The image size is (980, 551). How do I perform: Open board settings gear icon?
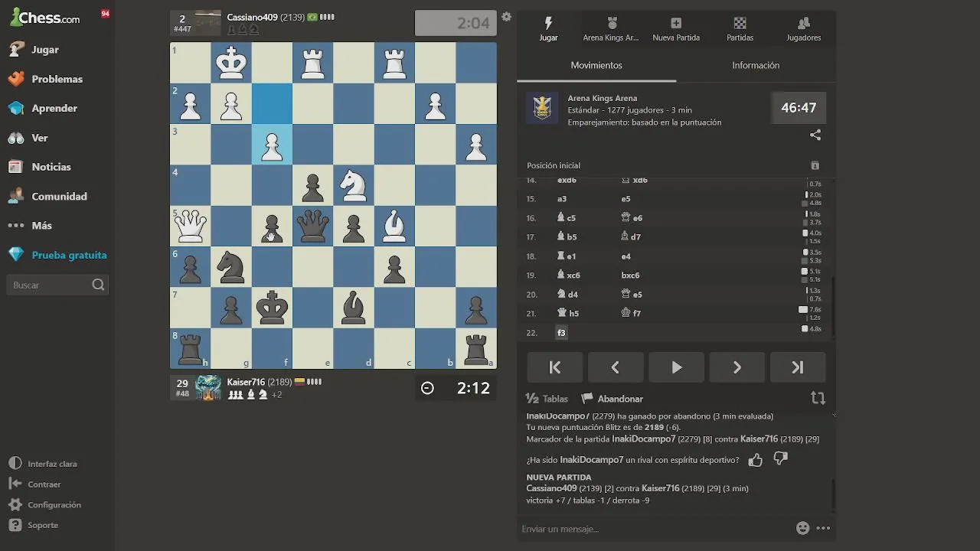pyautogui.click(x=506, y=17)
